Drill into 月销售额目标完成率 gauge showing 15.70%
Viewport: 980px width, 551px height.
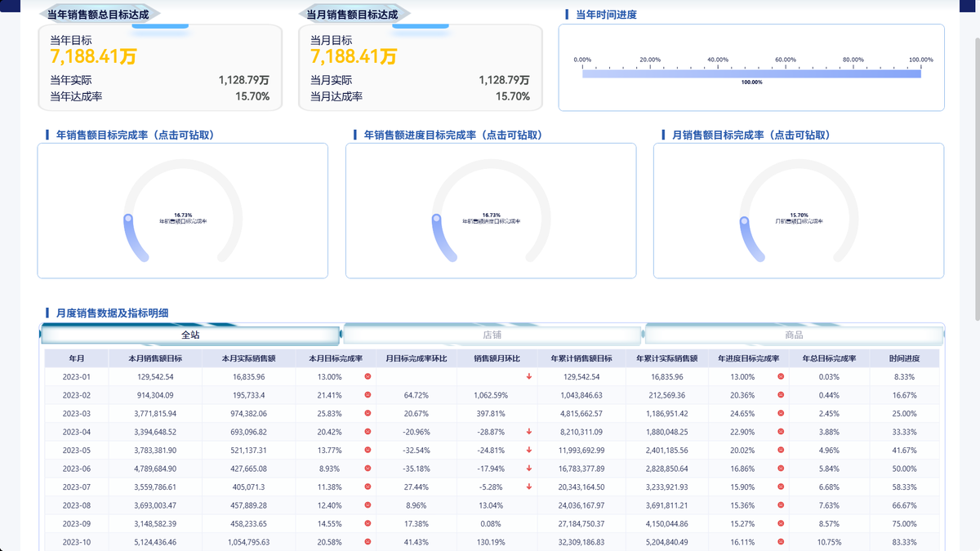(799, 211)
